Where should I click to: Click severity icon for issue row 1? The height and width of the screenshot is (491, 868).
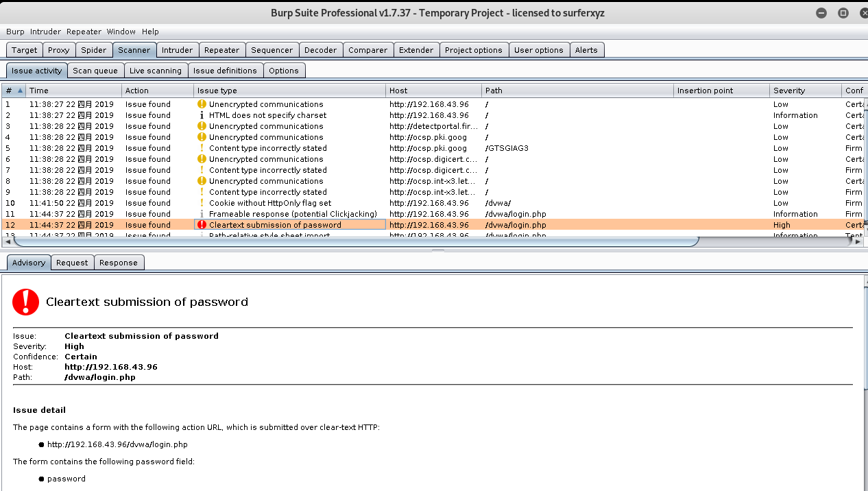(202, 104)
